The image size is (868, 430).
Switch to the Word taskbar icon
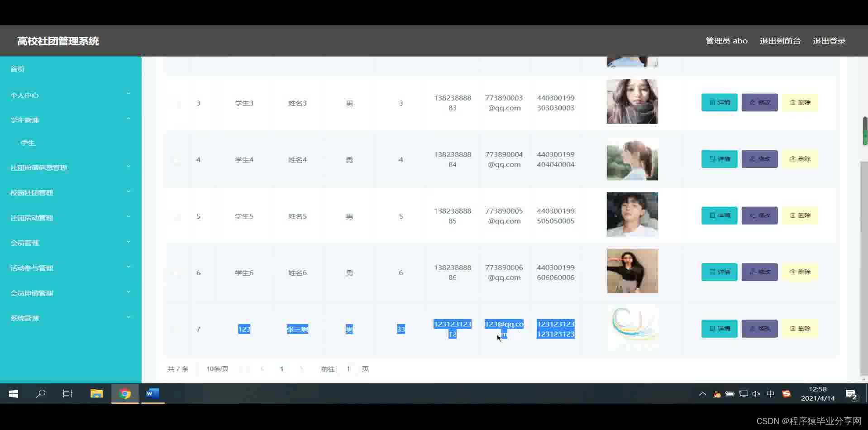click(x=152, y=393)
